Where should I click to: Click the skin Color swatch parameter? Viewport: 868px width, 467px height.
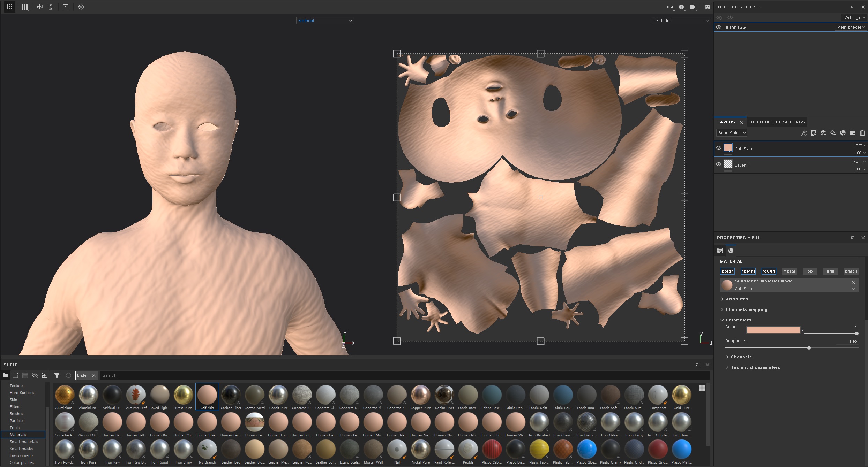coord(773,330)
